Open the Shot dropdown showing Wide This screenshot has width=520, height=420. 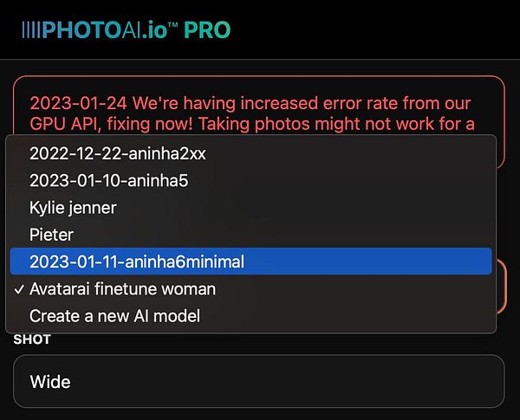click(259, 381)
